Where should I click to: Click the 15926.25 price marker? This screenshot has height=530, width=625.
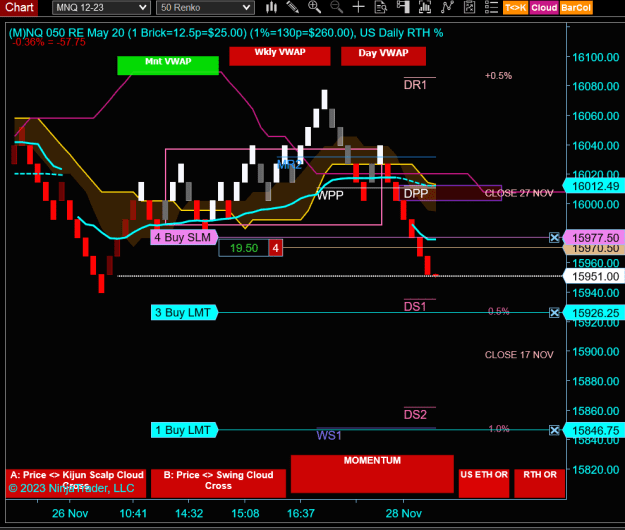pyautogui.click(x=593, y=313)
